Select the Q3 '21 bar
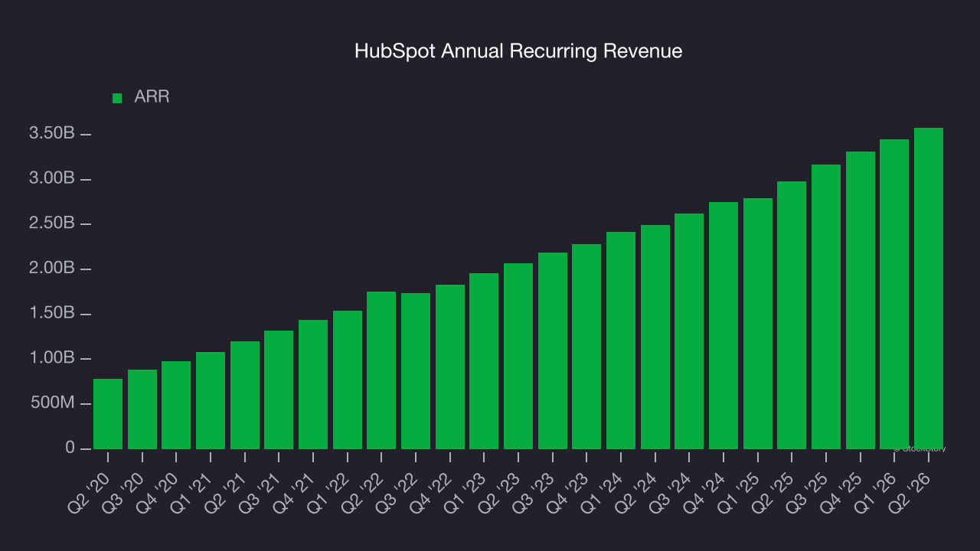The image size is (980, 551). pos(279,390)
